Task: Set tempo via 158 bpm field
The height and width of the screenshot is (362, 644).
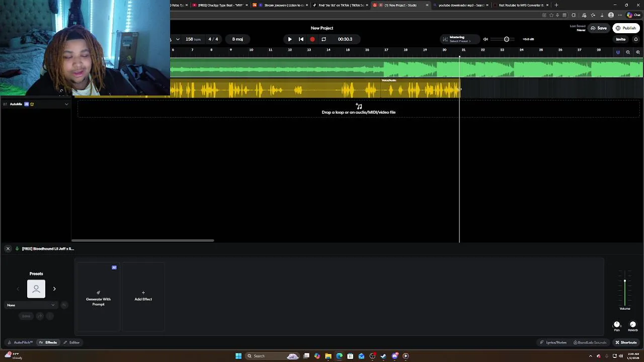Action: tap(193, 39)
